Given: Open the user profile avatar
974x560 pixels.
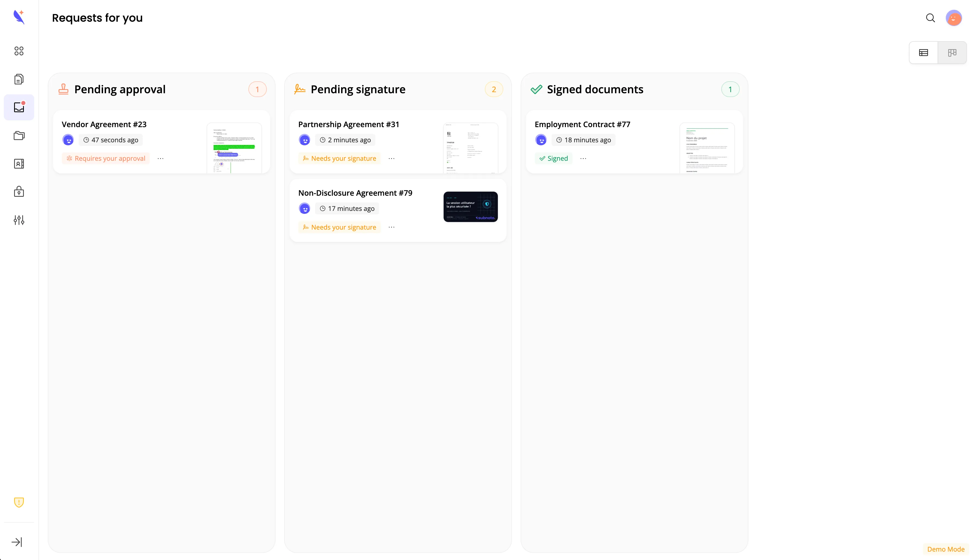Looking at the screenshot, I should coord(954,18).
